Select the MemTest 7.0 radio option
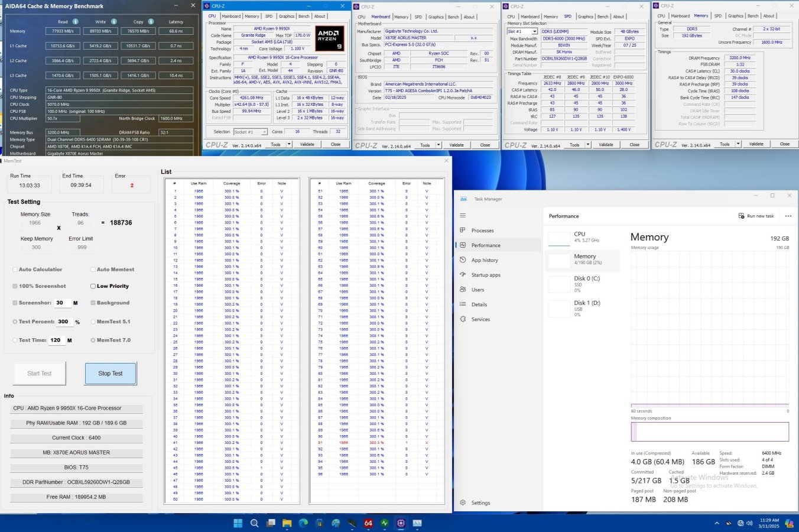 (93, 340)
